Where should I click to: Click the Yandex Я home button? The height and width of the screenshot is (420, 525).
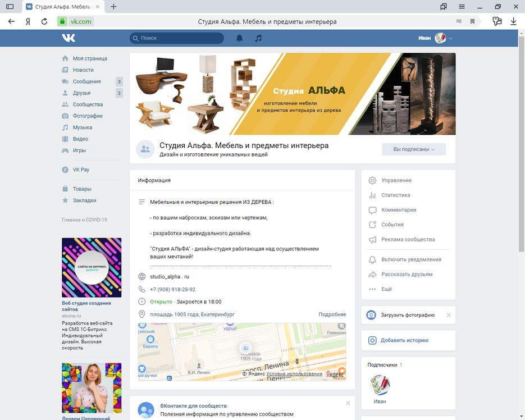pyautogui.click(x=28, y=21)
